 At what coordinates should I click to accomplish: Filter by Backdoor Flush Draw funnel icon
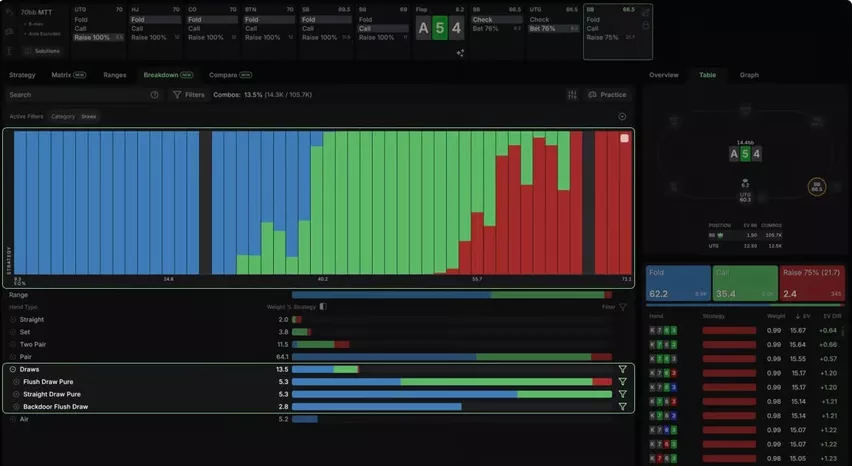click(x=623, y=406)
